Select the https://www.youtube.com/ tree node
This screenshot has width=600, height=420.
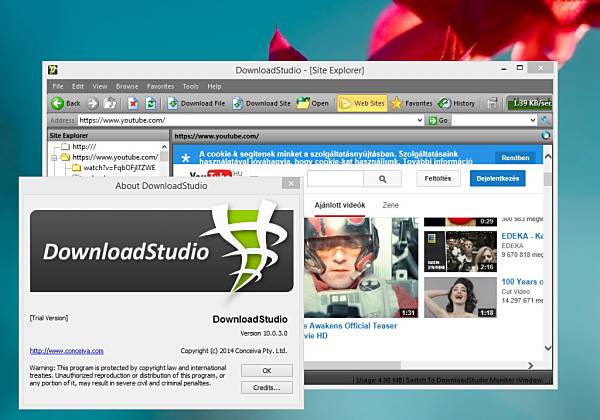click(115, 157)
